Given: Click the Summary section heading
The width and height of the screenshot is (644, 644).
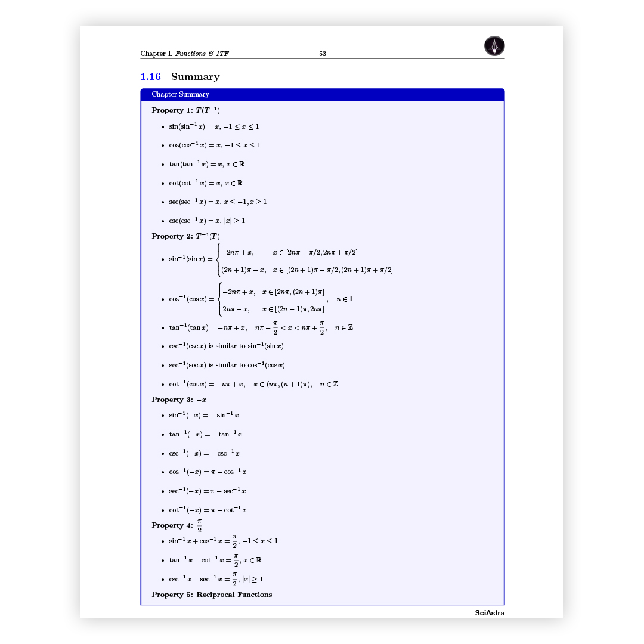Looking at the screenshot, I should pyautogui.click(x=195, y=77).
